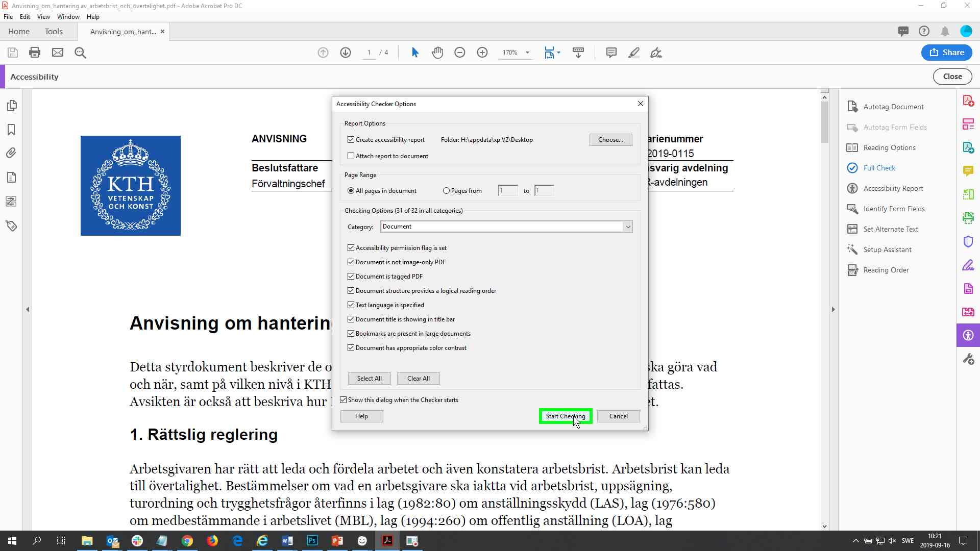Image resolution: width=980 pixels, height=551 pixels.
Task: Switch to the Tools tab
Action: pyautogui.click(x=54, y=32)
